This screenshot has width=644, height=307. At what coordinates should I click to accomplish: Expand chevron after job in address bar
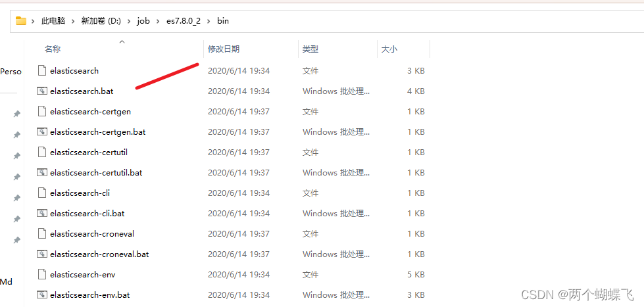158,21
